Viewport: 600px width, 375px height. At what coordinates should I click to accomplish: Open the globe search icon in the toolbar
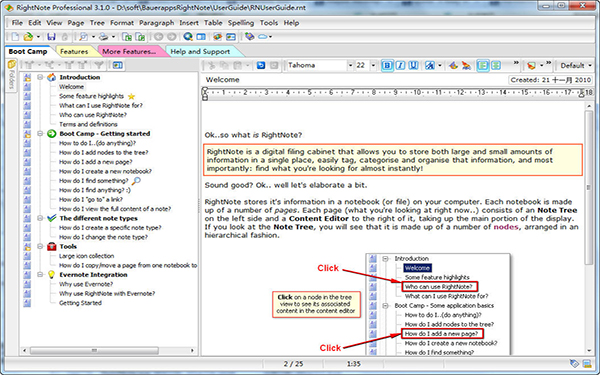tap(188, 37)
